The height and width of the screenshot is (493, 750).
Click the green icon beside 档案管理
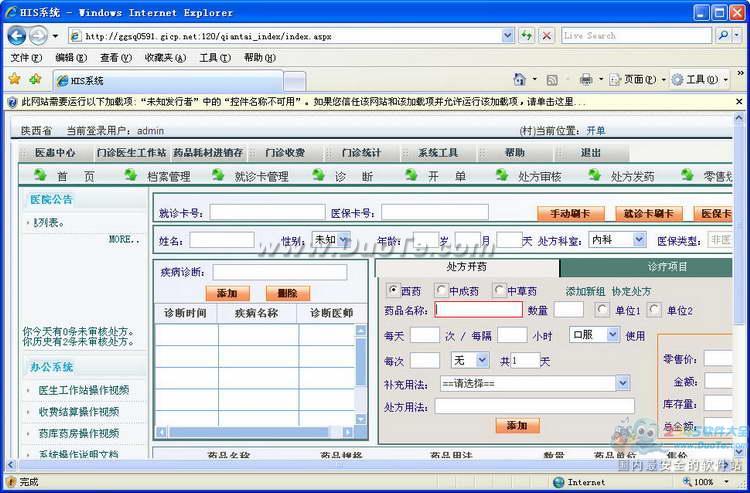click(130, 175)
